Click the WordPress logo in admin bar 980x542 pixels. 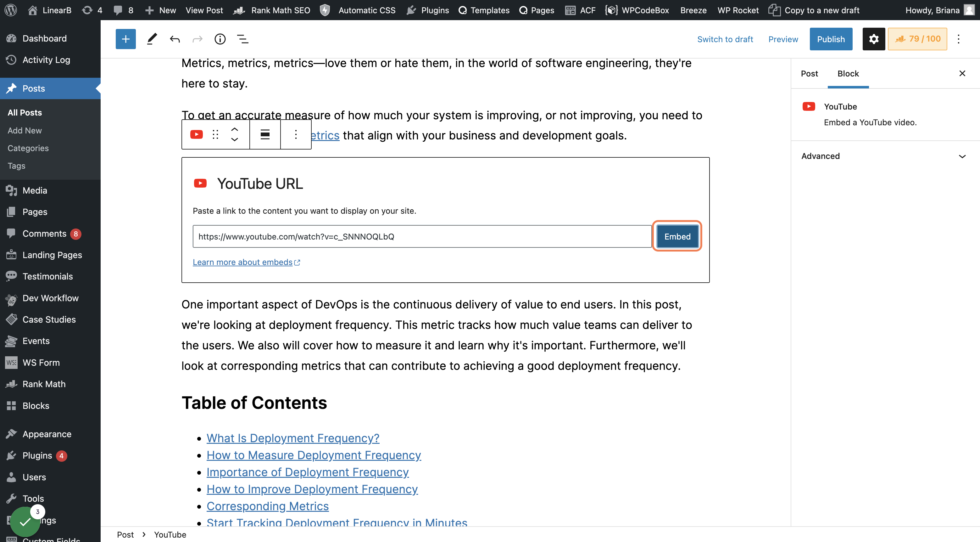11,10
